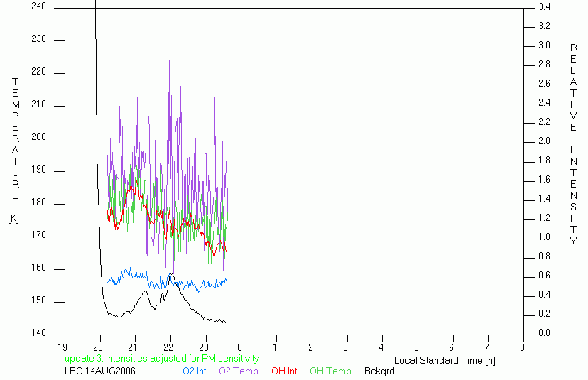Click the blue O2 intensity trace
Viewport: 588px width, 380px height.
tap(168, 281)
